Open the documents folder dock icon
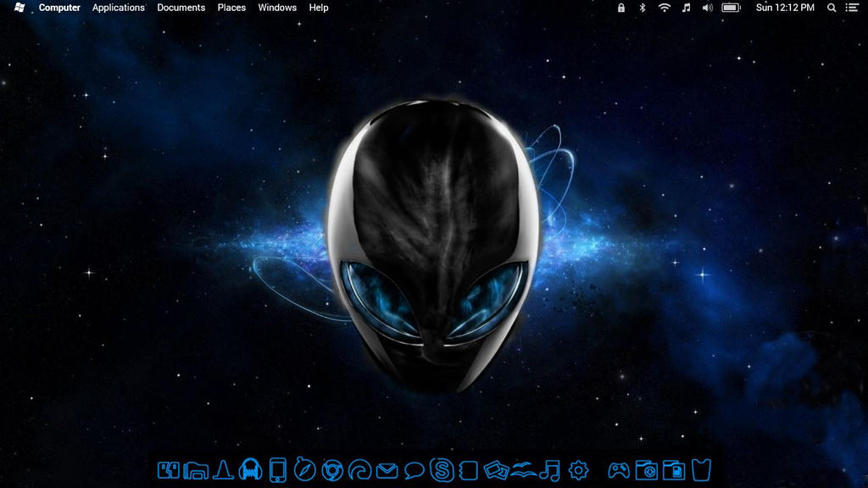The height and width of the screenshot is (488, 868). click(x=674, y=470)
